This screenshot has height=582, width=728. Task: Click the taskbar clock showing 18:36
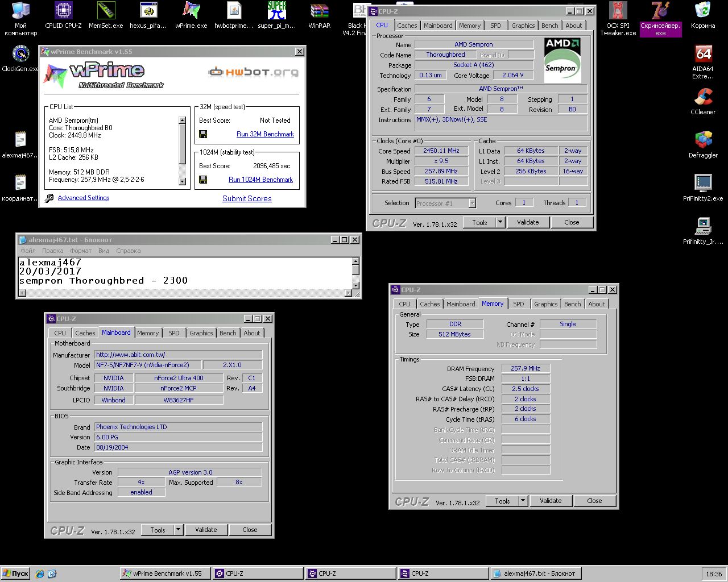click(714, 573)
